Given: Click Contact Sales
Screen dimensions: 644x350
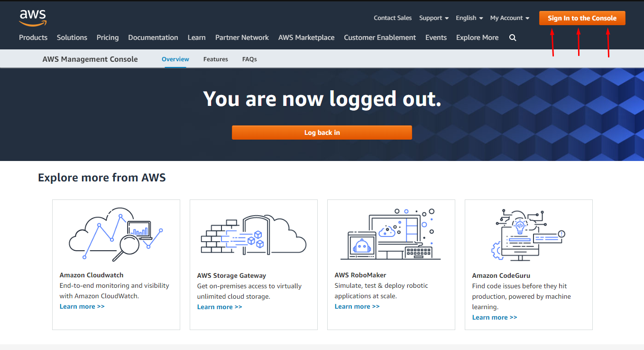Looking at the screenshot, I should pyautogui.click(x=393, y=18).
